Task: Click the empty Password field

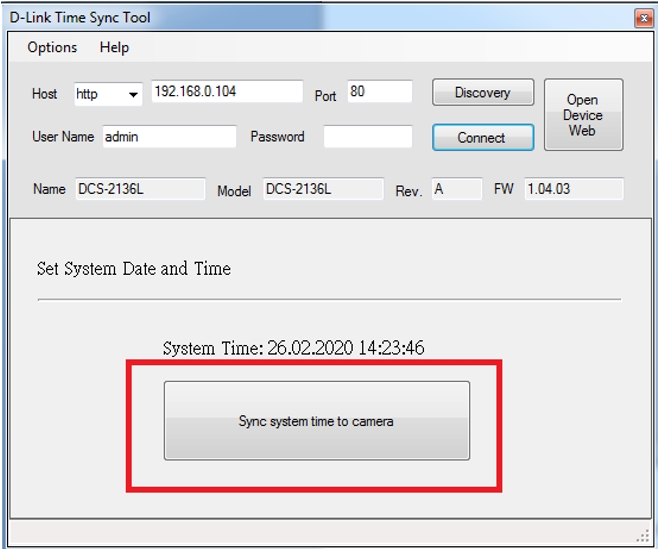Action: click(x=367, y=137)
